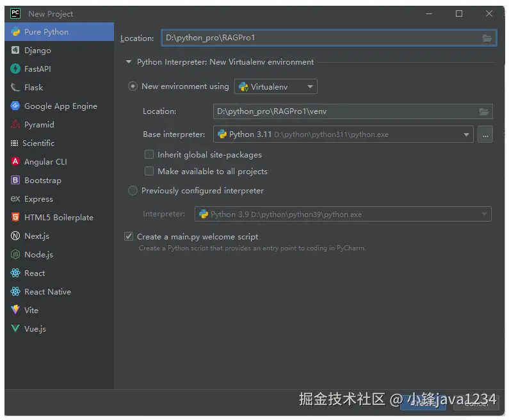509x420 pixels.
Task: Click the HTML5 Boilerplate label
Action: (59, 218)
